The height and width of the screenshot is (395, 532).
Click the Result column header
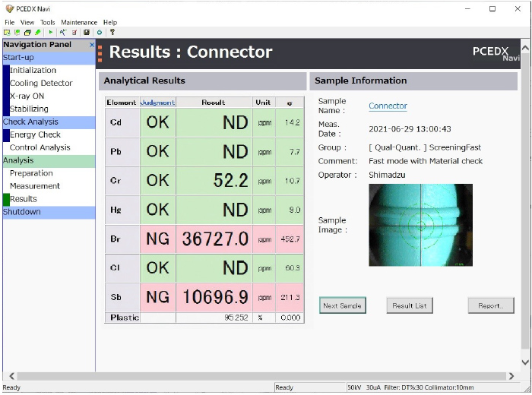(x=214, y=103)
